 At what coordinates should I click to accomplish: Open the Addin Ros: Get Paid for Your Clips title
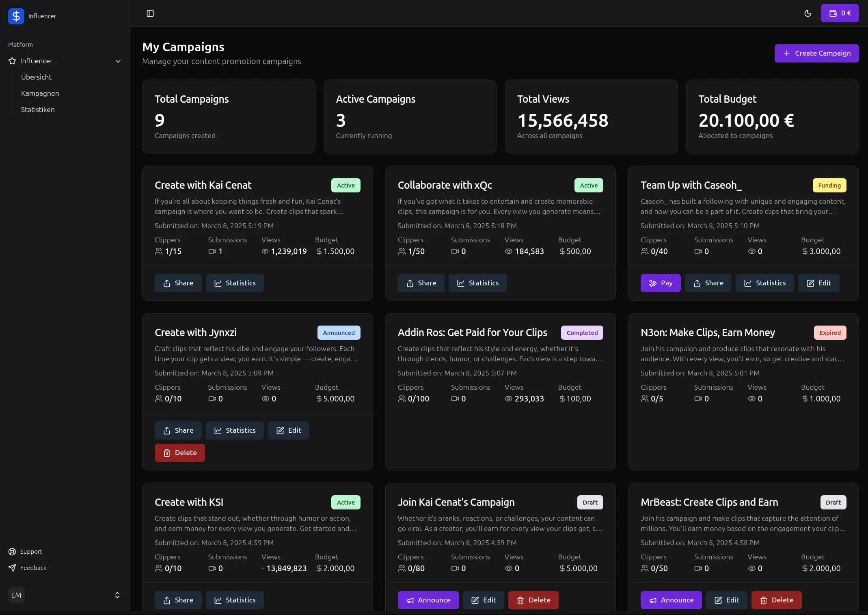[x=473, y=332]
